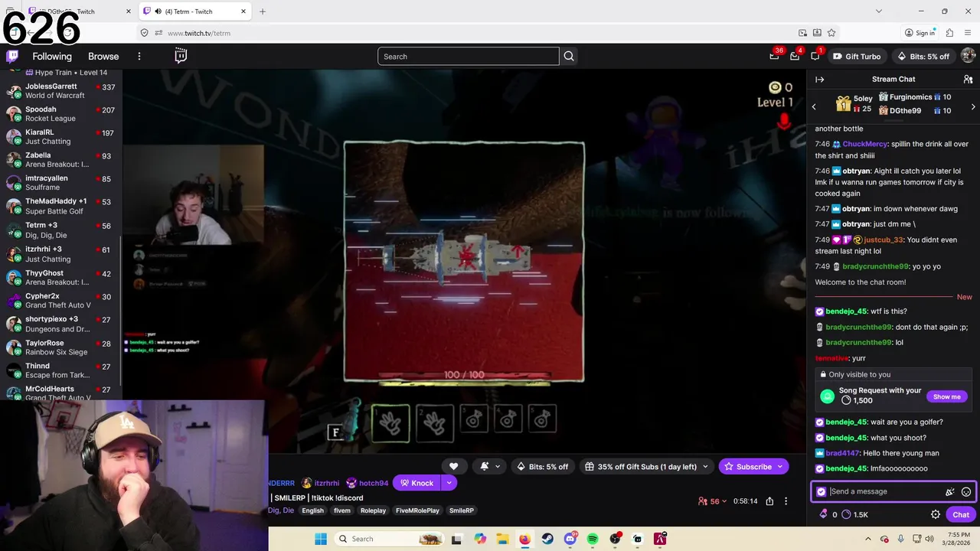Open the top nav more options dots

[139, 56]
